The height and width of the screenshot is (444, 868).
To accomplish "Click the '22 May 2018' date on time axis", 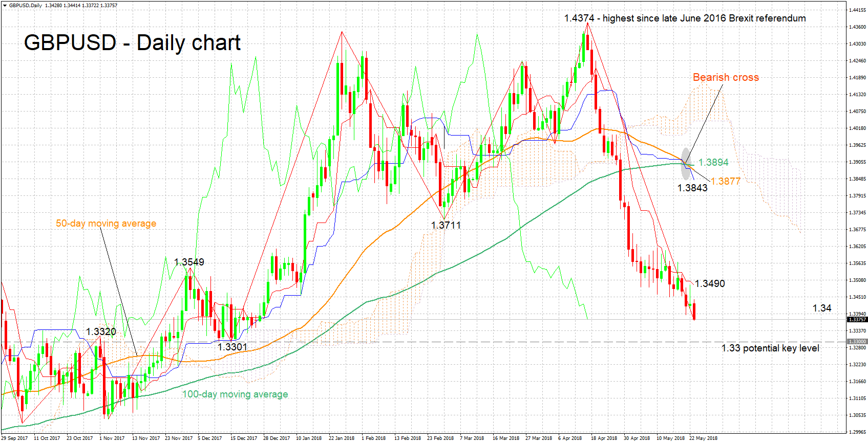I will 703,438.
